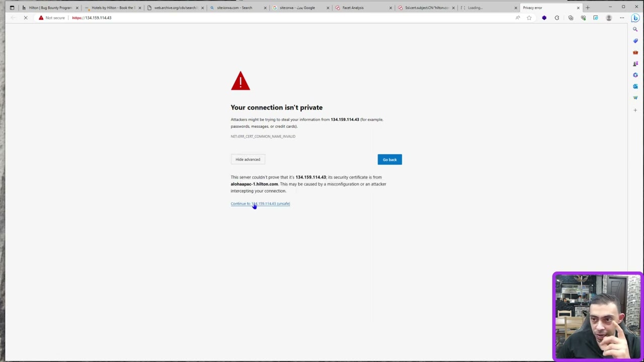644x362 pixels.
Task: Click the NET::ERR_CERT_COMMON_NAME_INVALID error code
Action: coord(263,136)
